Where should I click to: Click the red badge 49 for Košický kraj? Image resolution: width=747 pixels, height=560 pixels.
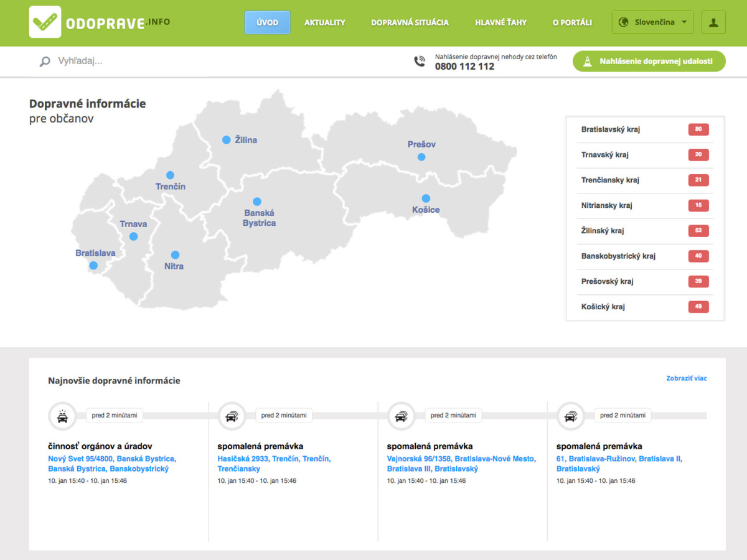698,307
